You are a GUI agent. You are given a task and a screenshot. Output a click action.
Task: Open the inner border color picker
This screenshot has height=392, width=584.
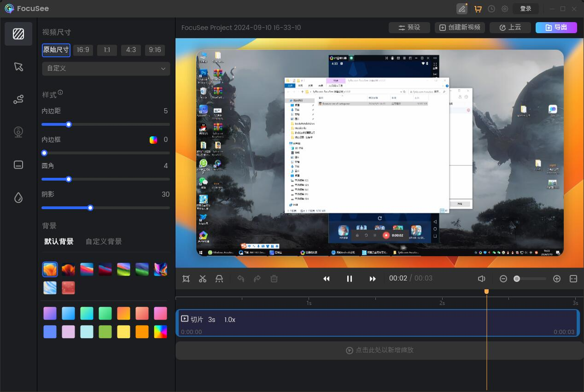(x=153, y=140)
